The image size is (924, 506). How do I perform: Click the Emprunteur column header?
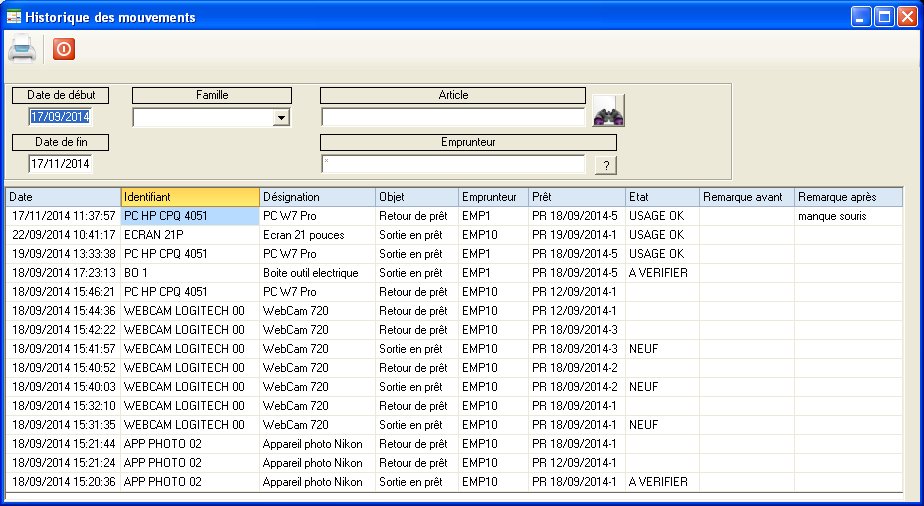coord(492,197)
